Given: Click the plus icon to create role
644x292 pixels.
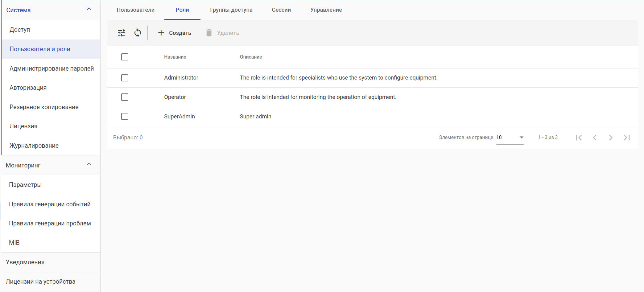Looking at the screenshot, I should [x=161, y=33].
